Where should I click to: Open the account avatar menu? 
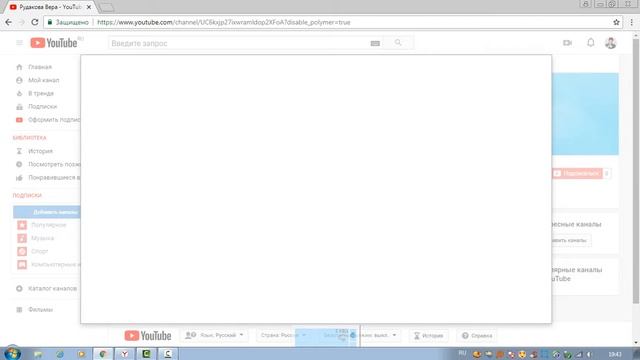[x=611, y=43]
